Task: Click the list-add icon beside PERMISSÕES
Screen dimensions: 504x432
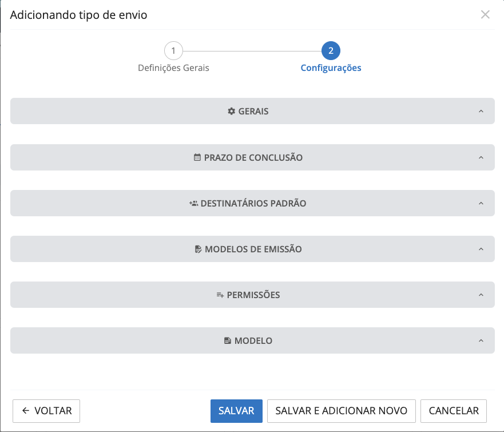Action: pyautogui.click(x=220, y=295)
